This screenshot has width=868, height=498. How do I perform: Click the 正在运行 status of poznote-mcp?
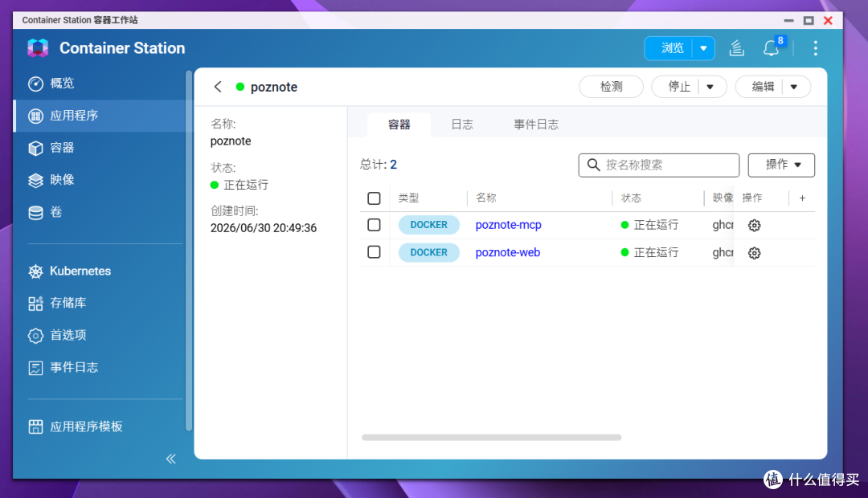[650, 225]
